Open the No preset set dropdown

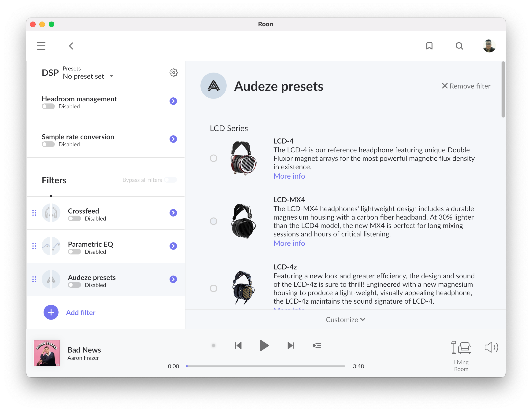pos(88,76)
